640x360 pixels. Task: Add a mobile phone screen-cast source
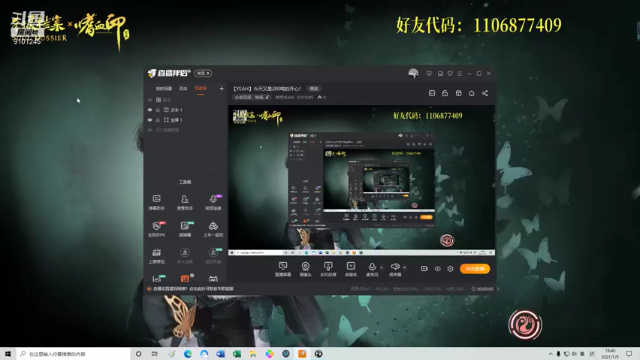(328, 269)
